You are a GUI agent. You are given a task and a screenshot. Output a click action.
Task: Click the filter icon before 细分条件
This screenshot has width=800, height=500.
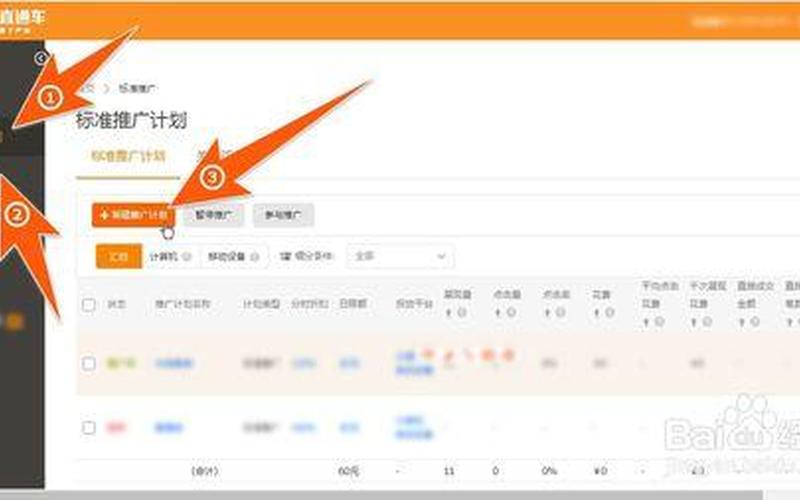click(x=285, y=256)
